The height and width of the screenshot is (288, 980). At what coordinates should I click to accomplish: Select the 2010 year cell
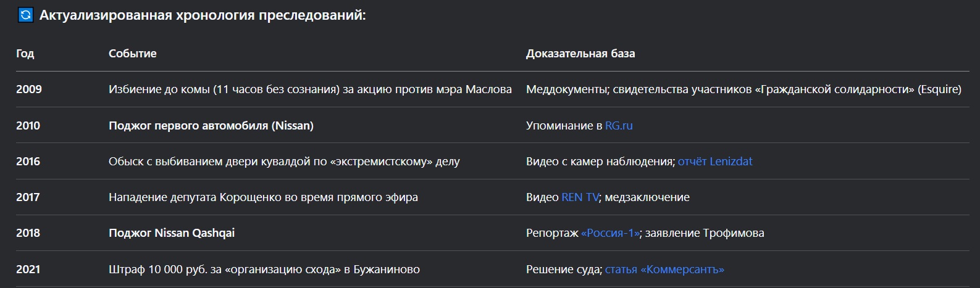(28, 126)
